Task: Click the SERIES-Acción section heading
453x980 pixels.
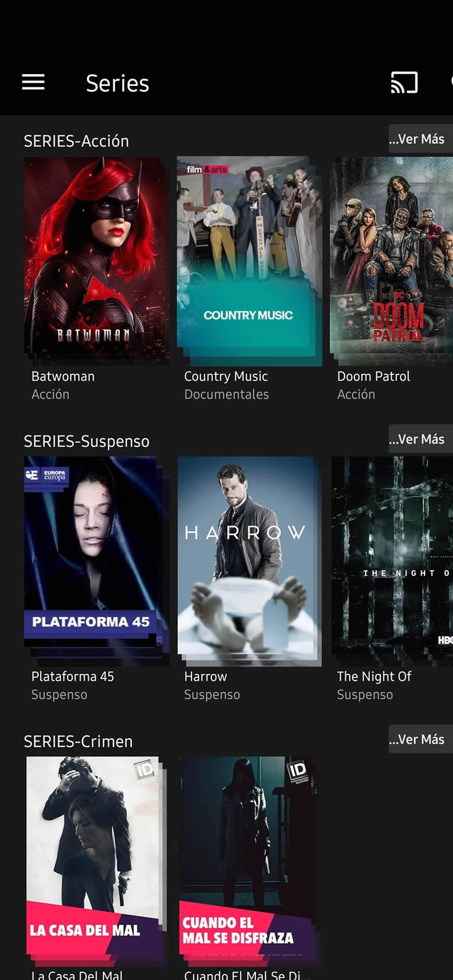Action: (x=77, y=141)
